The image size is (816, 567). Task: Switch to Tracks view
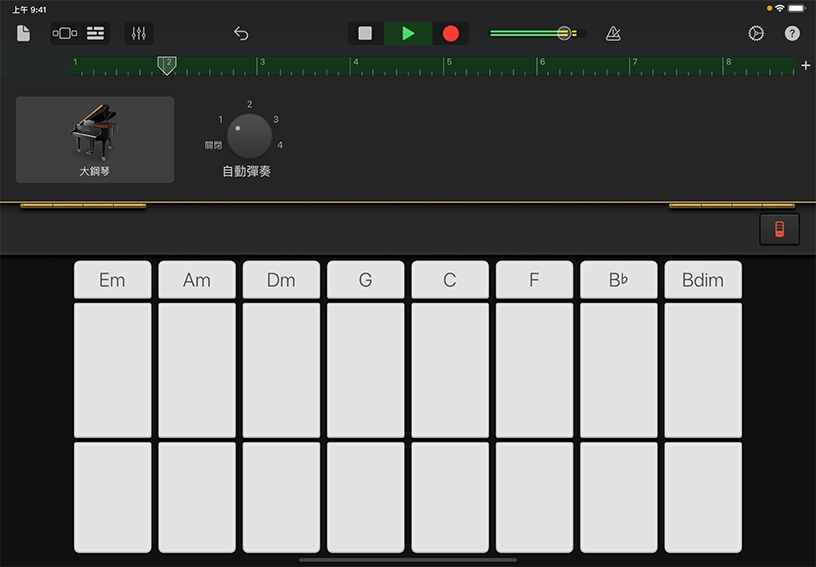[95, 33]
